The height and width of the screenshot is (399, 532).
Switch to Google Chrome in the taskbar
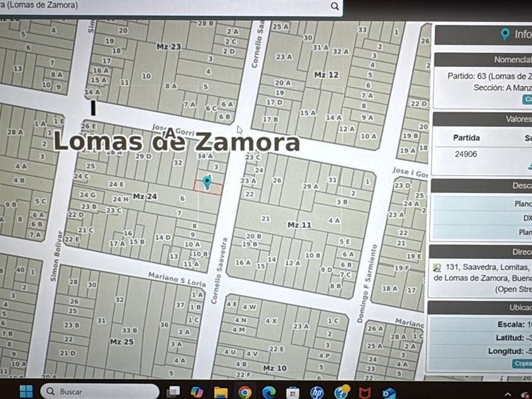[x=244, y=392]
